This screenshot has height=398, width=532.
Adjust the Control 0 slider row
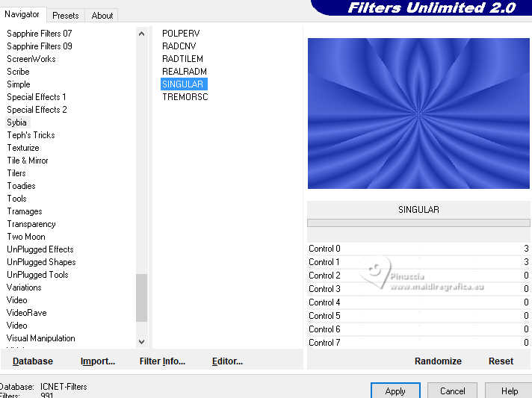(x=418, y=249)
